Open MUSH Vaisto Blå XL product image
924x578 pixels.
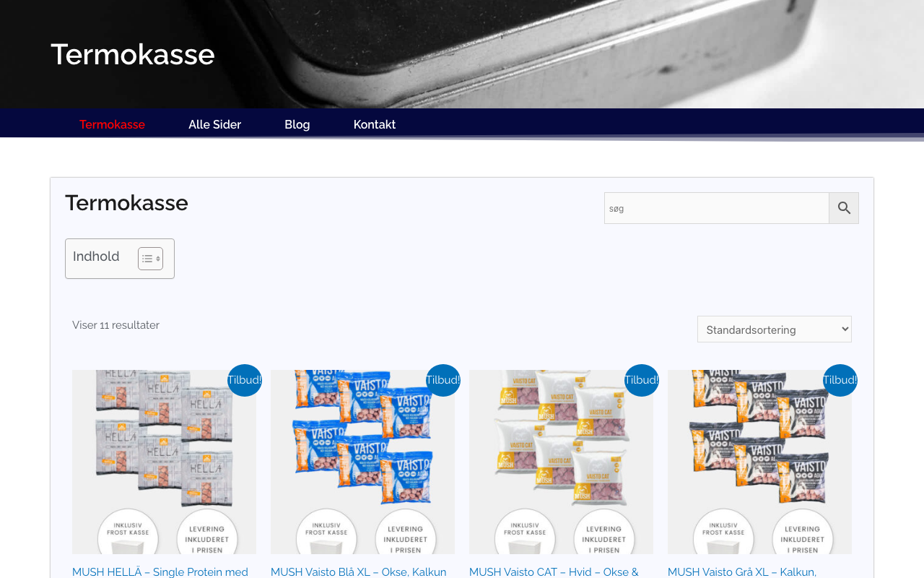[x=362, y=462]
